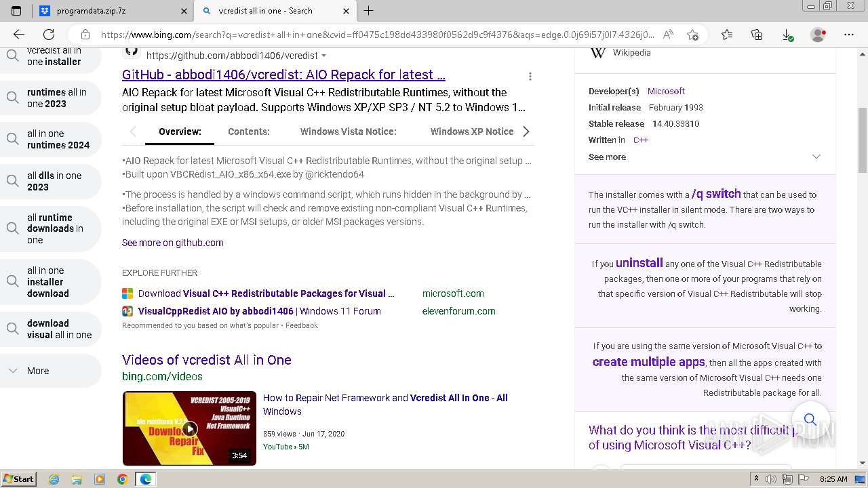This screenshot has width=868, height=488.
Task: Click the address bar URL field
Action: pyautogui.click(x=377, y=35)
